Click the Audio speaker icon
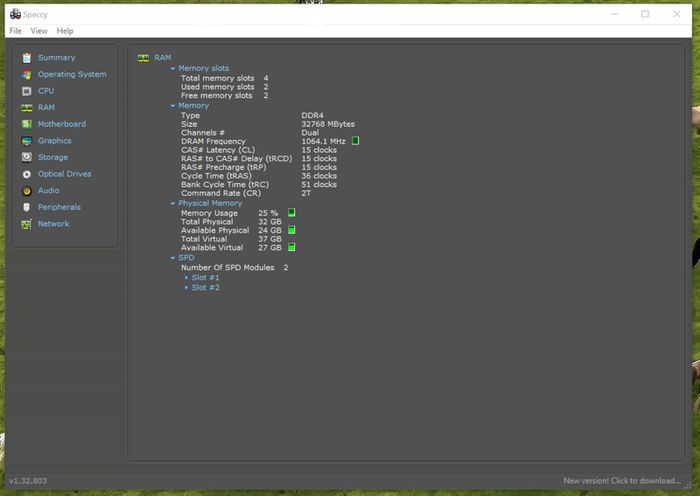Image resolution: width=700 pixels, height=496 pixels. (x=27, y=191)
